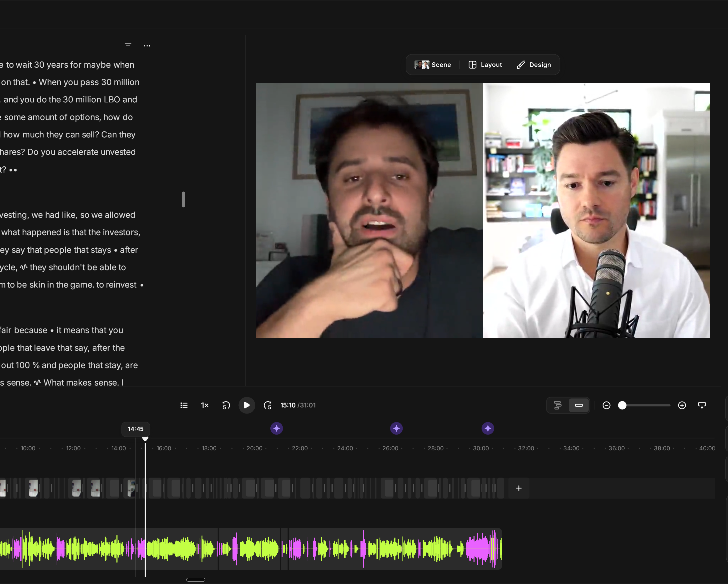
Task: Skip back 5 seconds
Action: coord(226,405)
